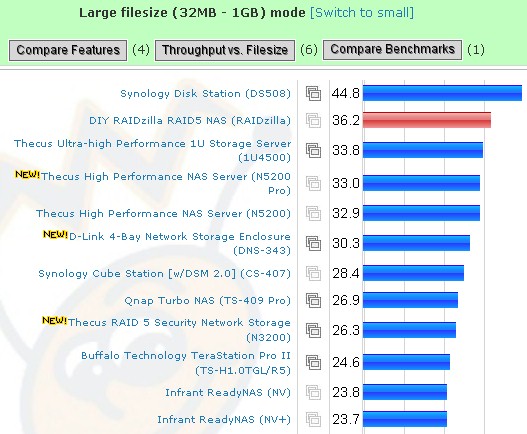Toggle compare icon for Synology DS508
527x434 pixels.
click(x=313, y=93)
